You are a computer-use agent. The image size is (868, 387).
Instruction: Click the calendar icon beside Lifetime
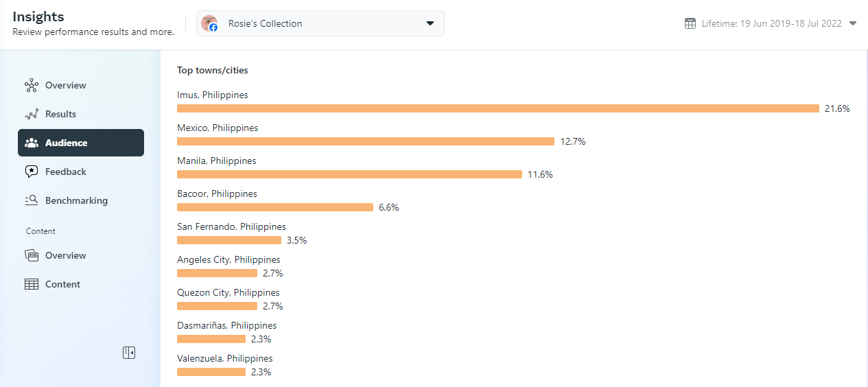690,23
